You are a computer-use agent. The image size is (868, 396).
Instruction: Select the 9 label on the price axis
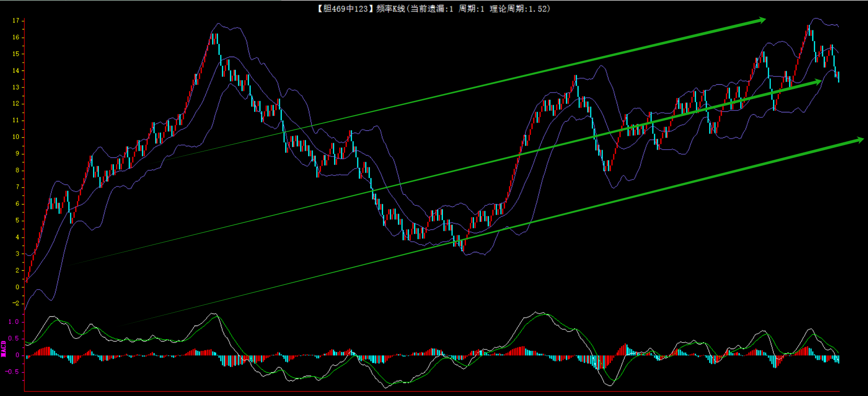[17, 154]
